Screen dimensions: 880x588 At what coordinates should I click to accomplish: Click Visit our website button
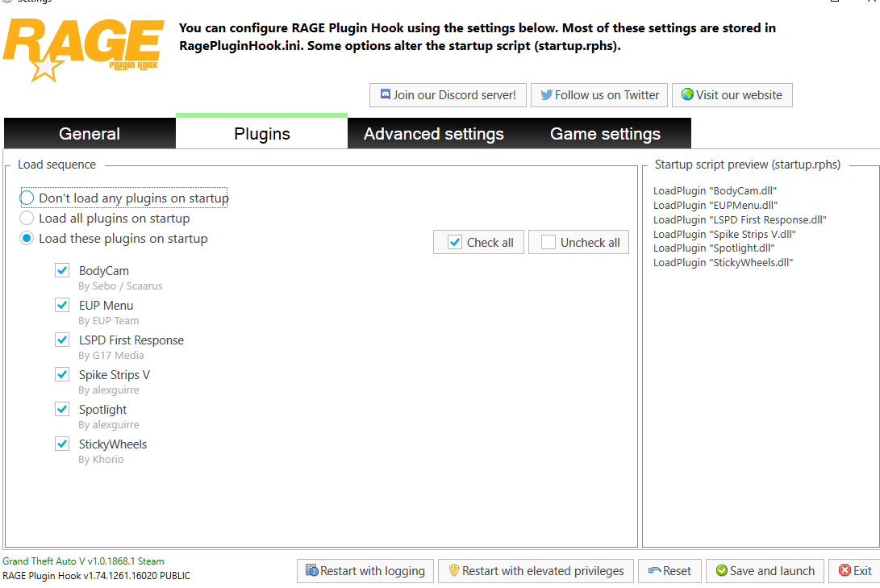tap(732, 95)
